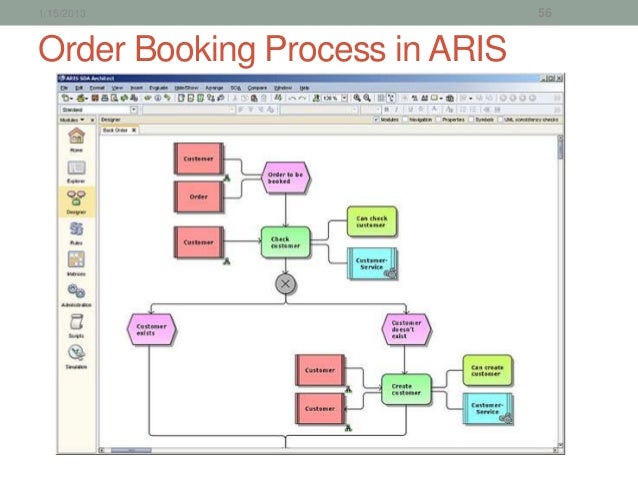Viewport: 638px width, 479px height.
Task: Open the Help menu
Action: click(x=304, y=87)
